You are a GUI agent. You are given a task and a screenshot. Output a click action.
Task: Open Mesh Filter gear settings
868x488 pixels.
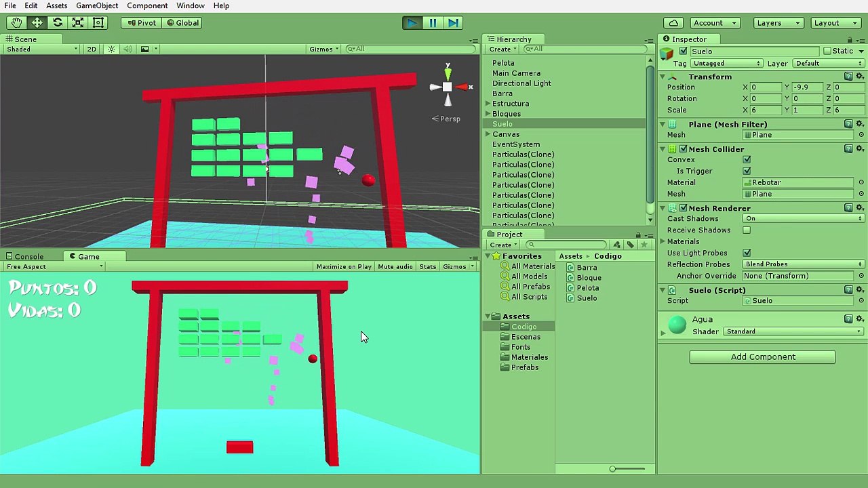(x=860, y=124)
